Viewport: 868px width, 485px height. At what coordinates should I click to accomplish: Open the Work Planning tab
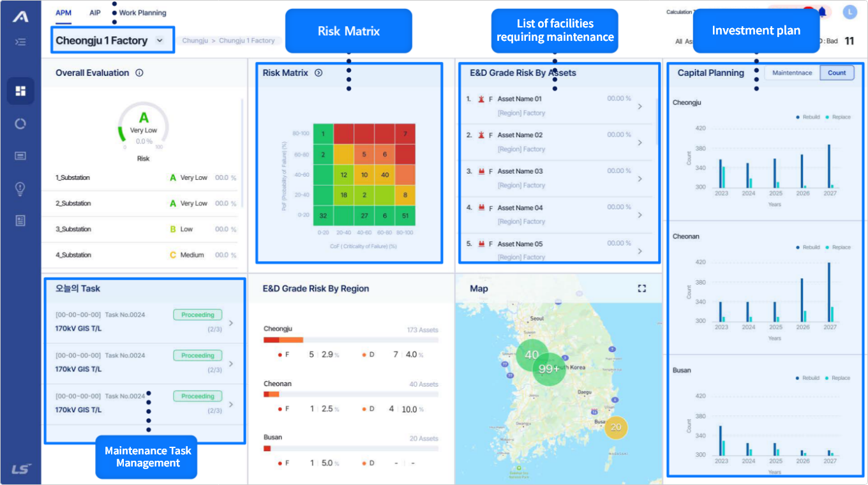[142, 13]
